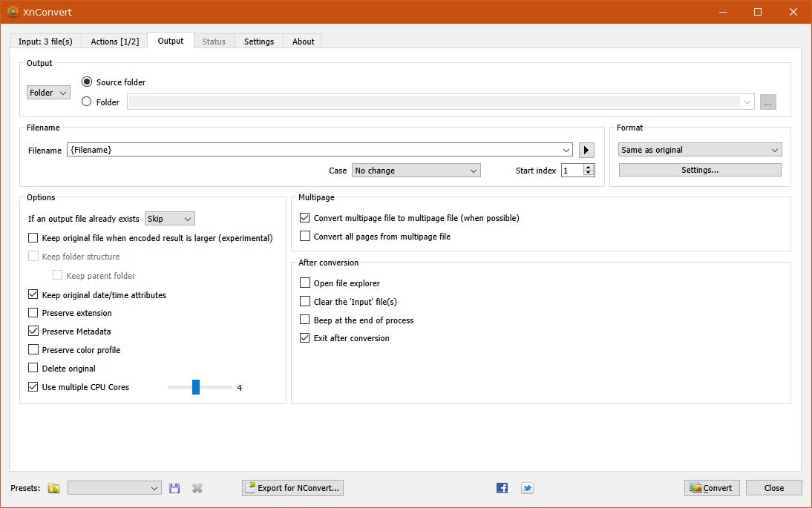Open presets folder icon
The height and width of the screenshot is (508, 812).
[x=54, y=488]
